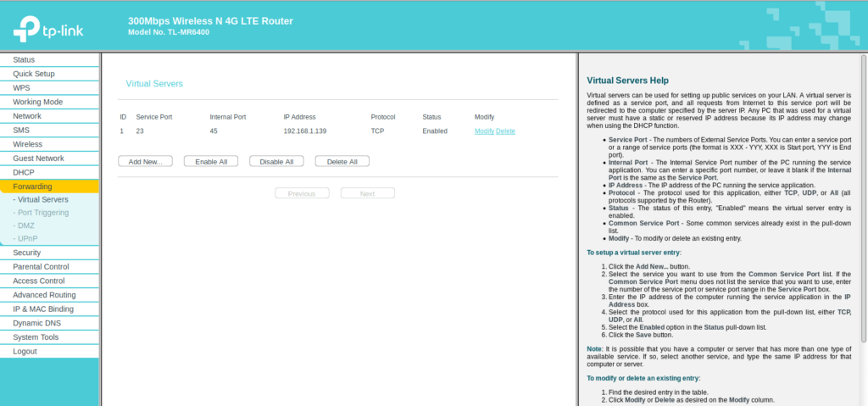
Task: Open the Status menu item
Action: (x=24, y=59)
